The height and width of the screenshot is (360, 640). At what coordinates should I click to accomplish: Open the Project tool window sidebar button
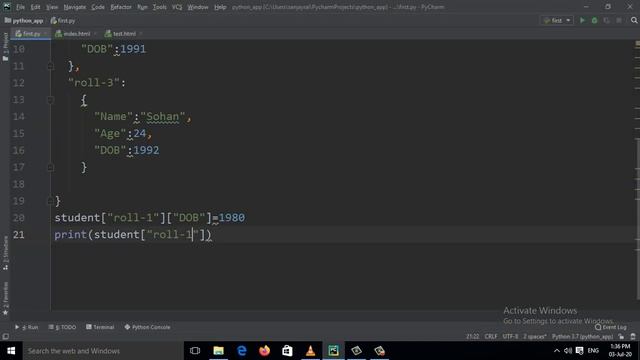coord(5,47)
